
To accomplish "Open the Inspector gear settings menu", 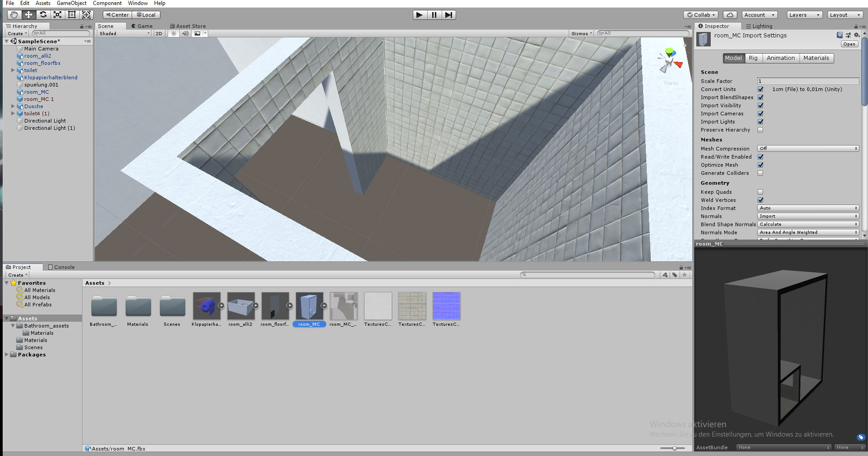I will [857, 35].
